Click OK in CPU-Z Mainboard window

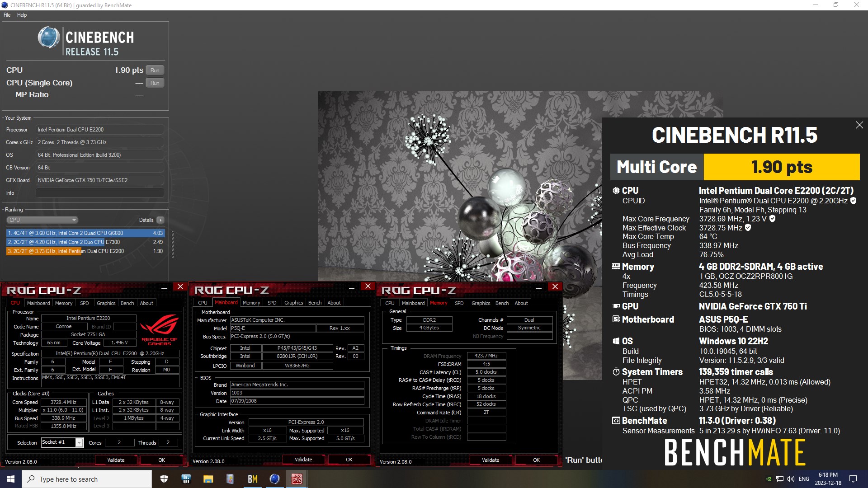(x=349, y=460)
